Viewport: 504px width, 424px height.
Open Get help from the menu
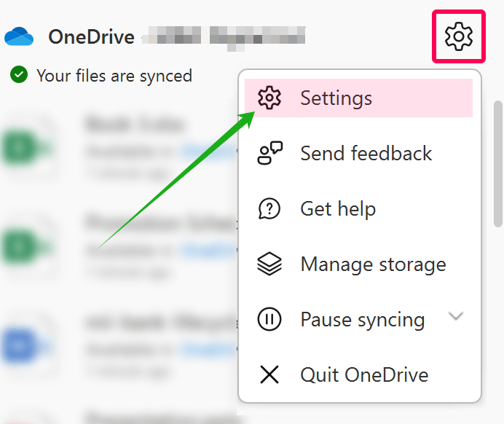pyautogui.click(x=338, y=209)
